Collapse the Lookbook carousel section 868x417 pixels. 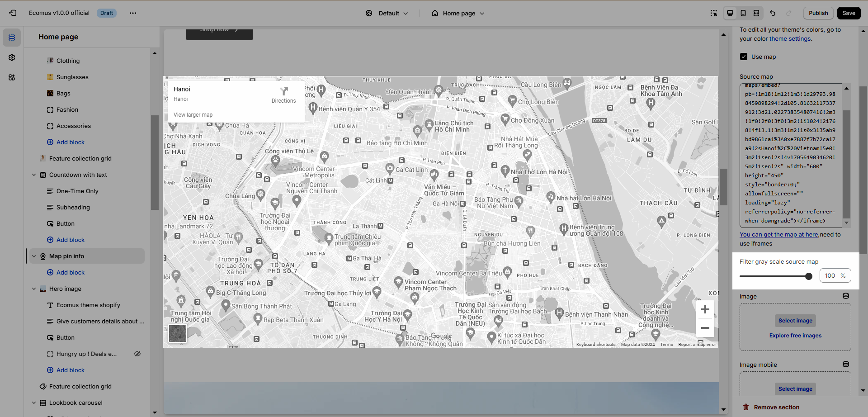[34, 403]
